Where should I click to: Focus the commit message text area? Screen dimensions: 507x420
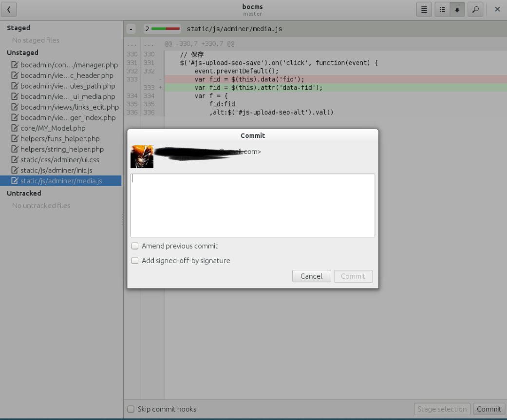[x=252, y=205]
